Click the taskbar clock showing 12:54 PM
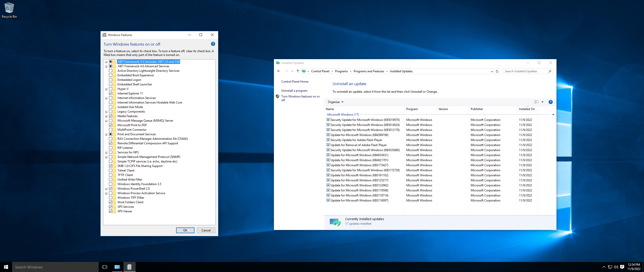644x272 pixels. (x=634, y=267)
